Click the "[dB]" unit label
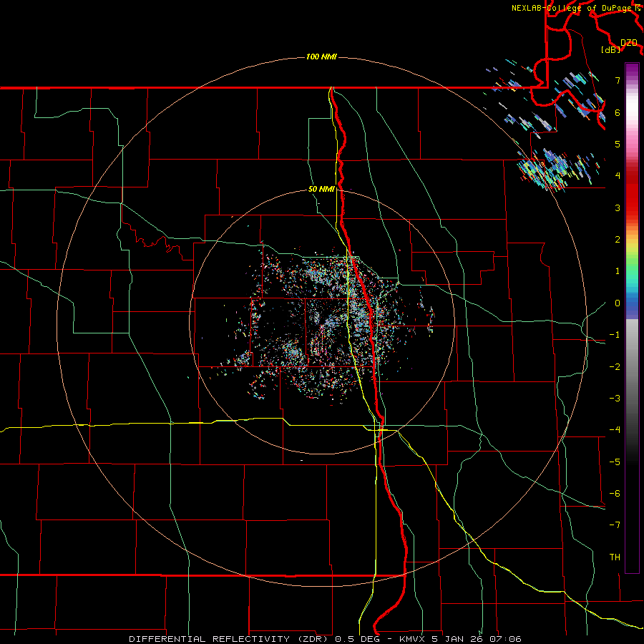The height and width of the screenshot is (644, 644). (611, 49)
